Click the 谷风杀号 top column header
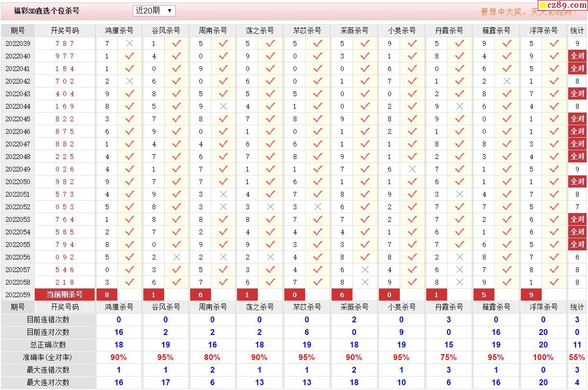Screen dimensions: 588x390 coord(166,30)
